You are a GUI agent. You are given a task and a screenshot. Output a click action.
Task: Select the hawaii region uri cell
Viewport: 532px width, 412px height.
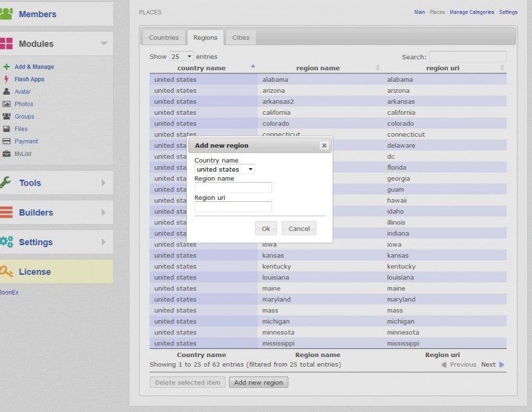445,201
